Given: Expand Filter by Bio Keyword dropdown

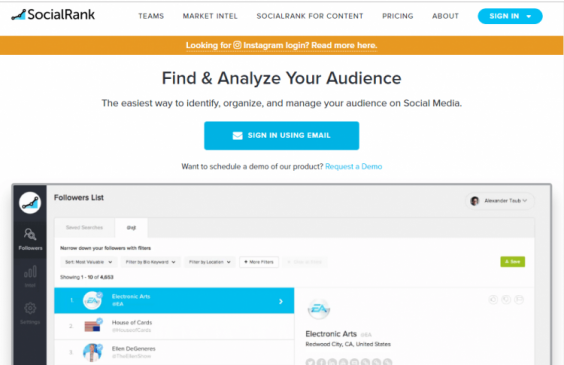Looking at the screenshot, I should coord(150,262).
